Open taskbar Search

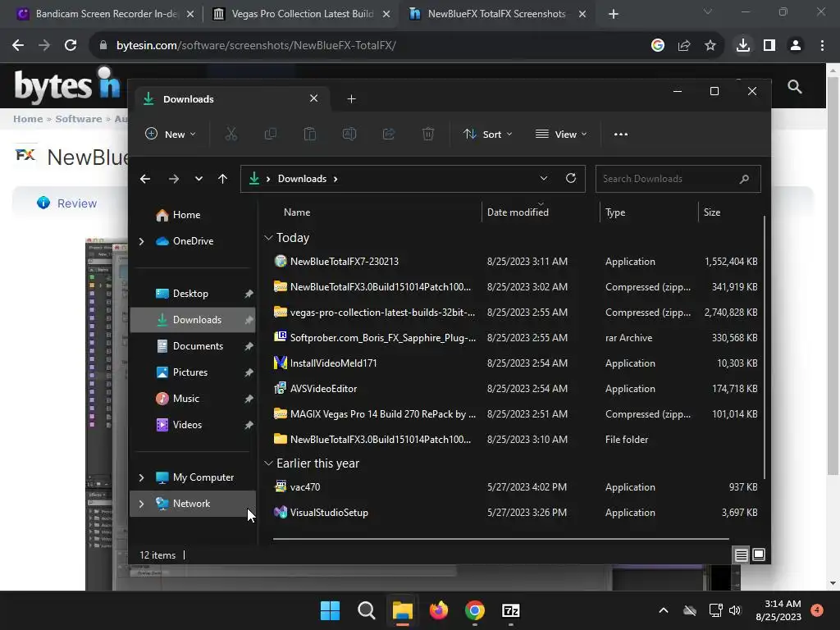pyautogui.click(x=367, y=610)
